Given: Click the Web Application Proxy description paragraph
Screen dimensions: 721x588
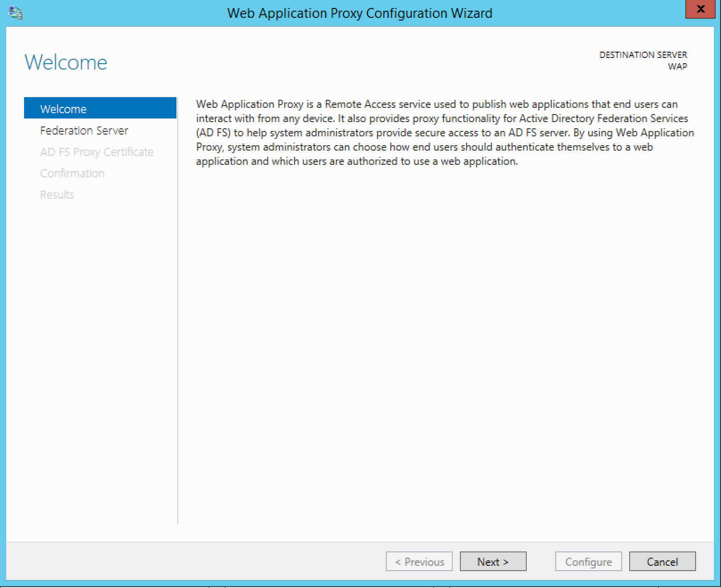Looking at the screenshot, I should tap(445, 132).
